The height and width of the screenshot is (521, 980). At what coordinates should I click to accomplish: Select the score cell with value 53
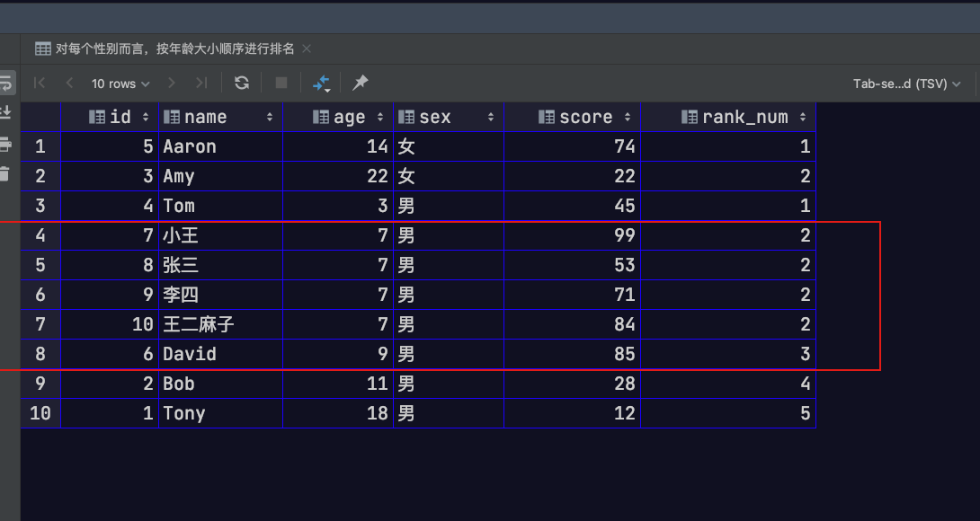(x=573, y=265)
